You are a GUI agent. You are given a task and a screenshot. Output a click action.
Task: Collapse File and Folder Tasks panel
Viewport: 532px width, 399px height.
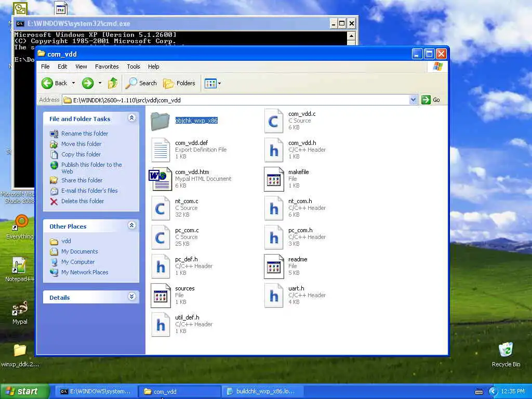click(x=131, y=118)
